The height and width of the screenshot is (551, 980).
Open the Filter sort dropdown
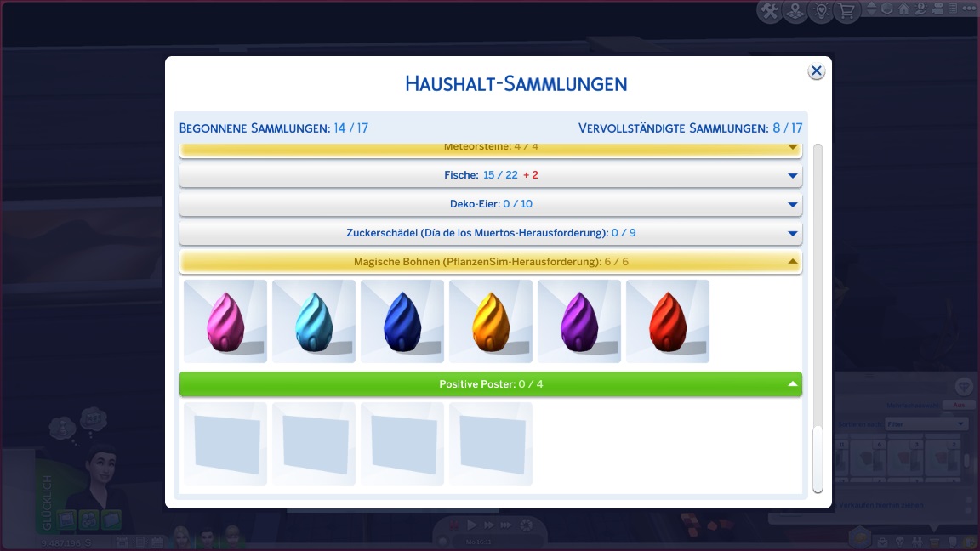pyautogui.click(x=926, y=423)
